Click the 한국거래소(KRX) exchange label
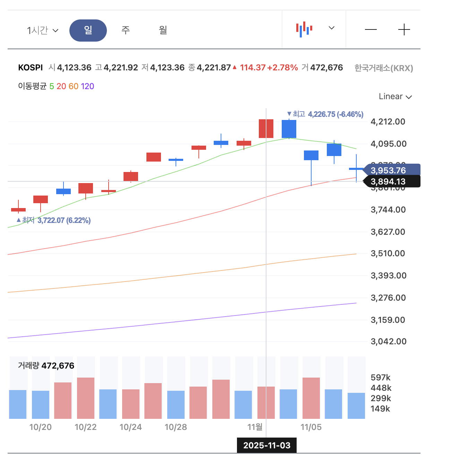 384,68
